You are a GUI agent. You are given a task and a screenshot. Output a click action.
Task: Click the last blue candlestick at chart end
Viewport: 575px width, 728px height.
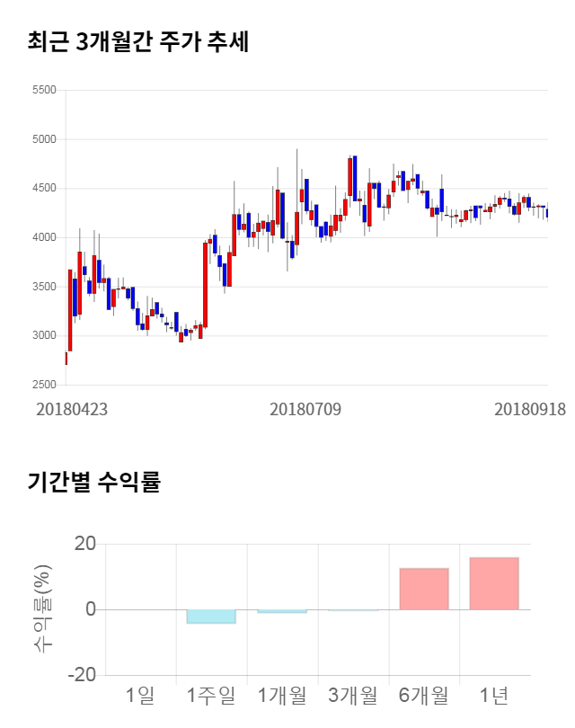point(547,213)
